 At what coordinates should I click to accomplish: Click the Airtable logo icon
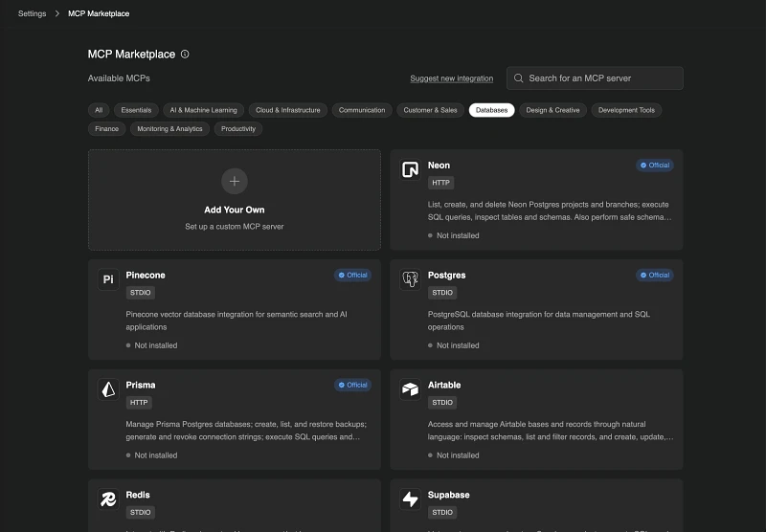(x=410, y=389)
